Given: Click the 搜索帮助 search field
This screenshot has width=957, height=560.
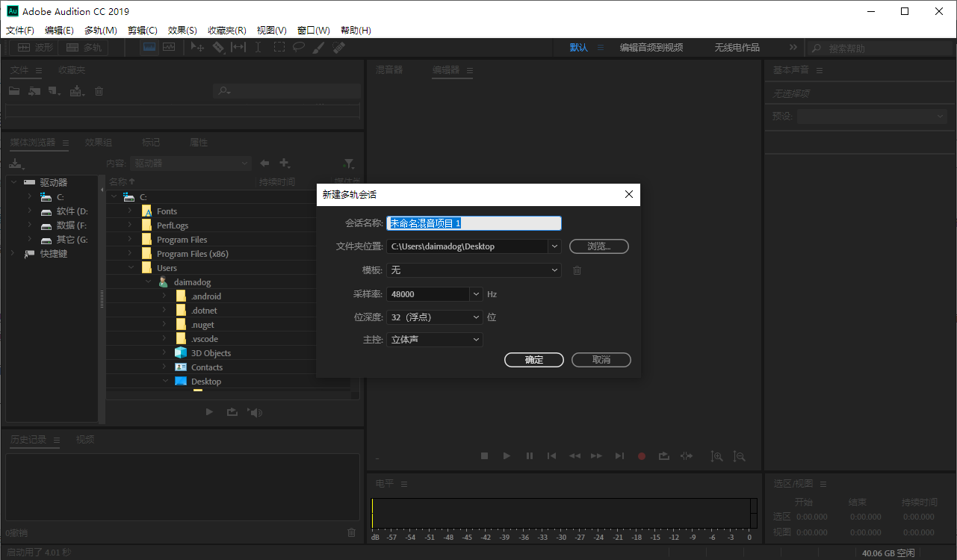Looking at the screenshot, I should [x=879, y=48].
